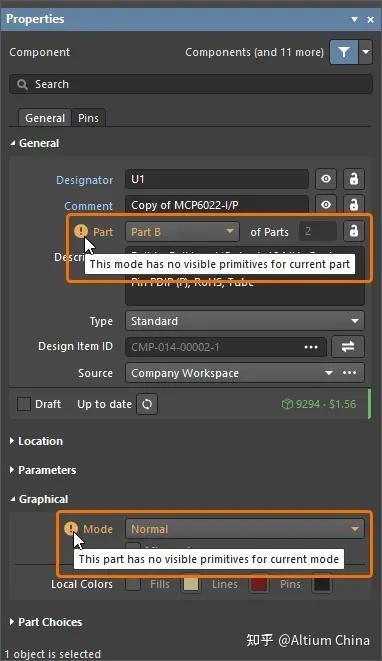Click the Search field
The image size is (382, 661).
pos(191,84)
